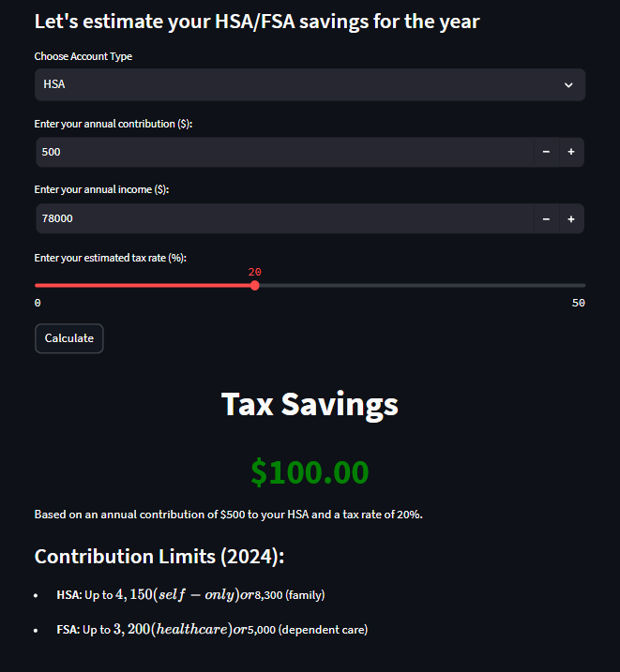
Task: Click the HSA contribution limit bullet
Action: 190,595
